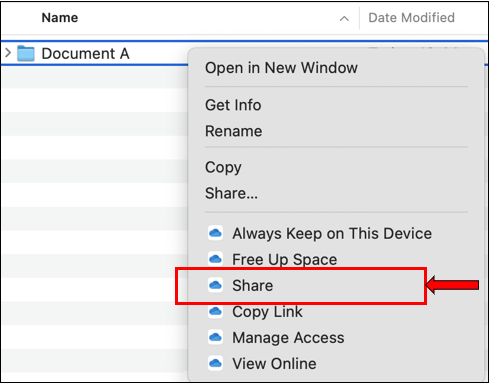Click cloud icon next to View Online
This screenshot has height=385, width=491.
point(215,363)
